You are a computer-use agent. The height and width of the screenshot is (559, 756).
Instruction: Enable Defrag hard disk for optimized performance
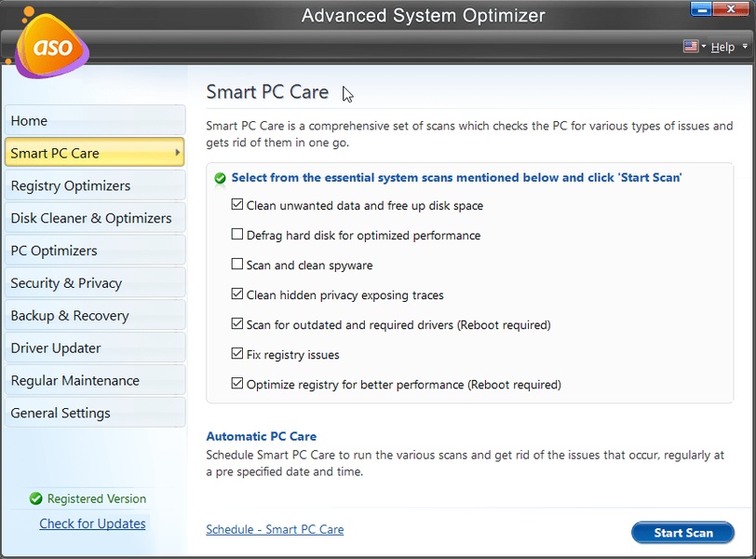237,235
